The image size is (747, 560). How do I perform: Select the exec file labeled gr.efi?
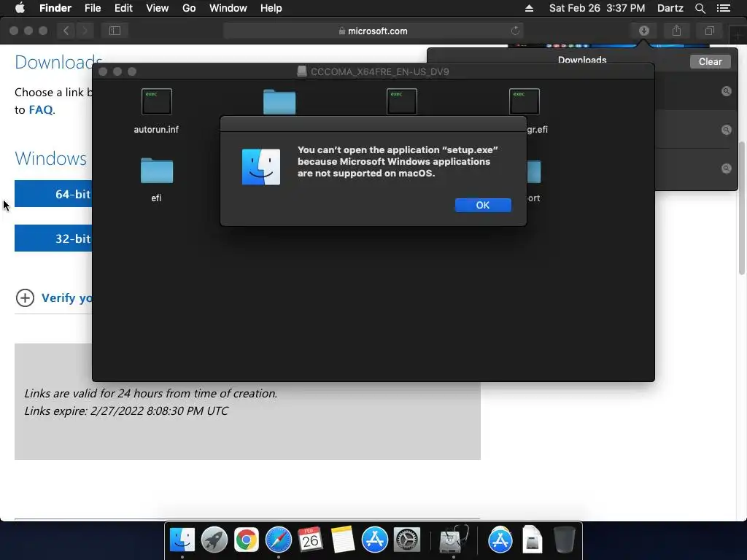pyautogui.click(x=524, y=101)
